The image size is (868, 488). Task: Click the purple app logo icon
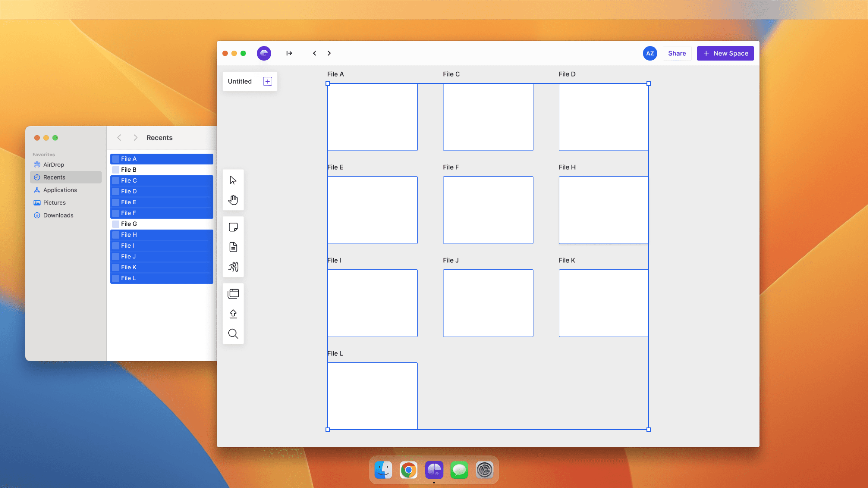point(264,53)
